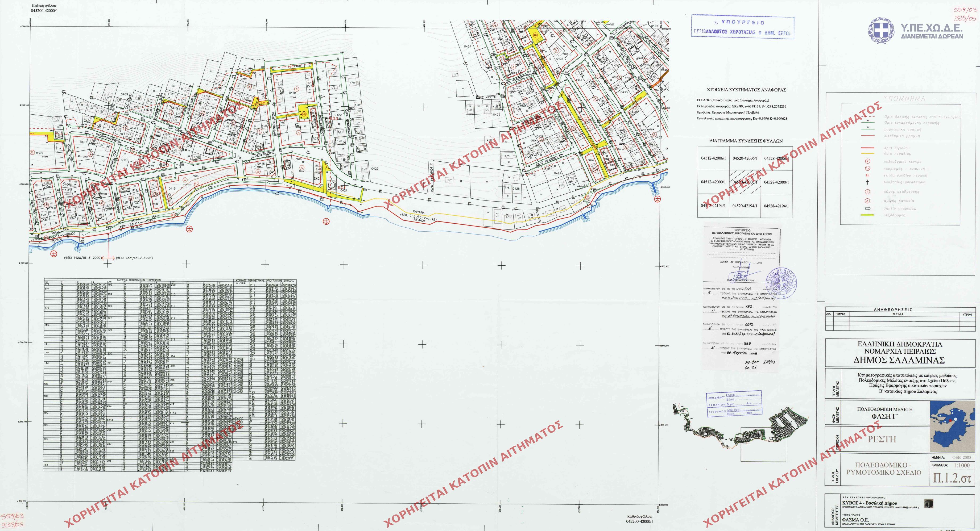
Task: Select sheet cell 04528-42194/1 in connection diagram
Action: [776, 206]
